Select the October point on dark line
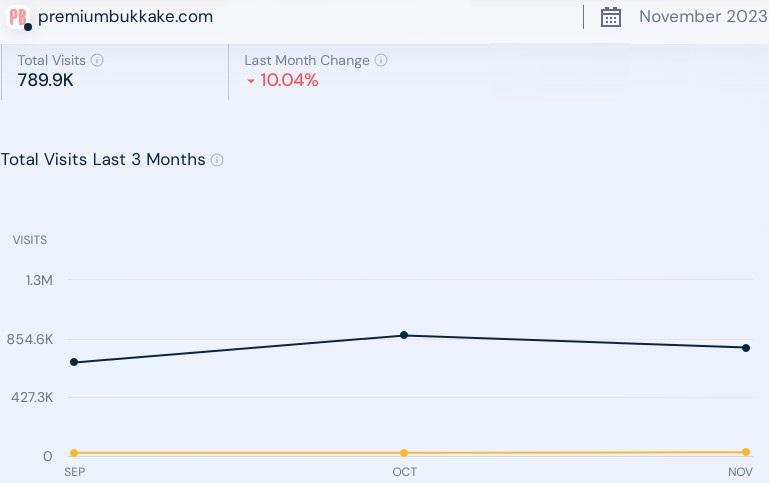The width and height of the screenshot is (769, 483). click(404, 335)
